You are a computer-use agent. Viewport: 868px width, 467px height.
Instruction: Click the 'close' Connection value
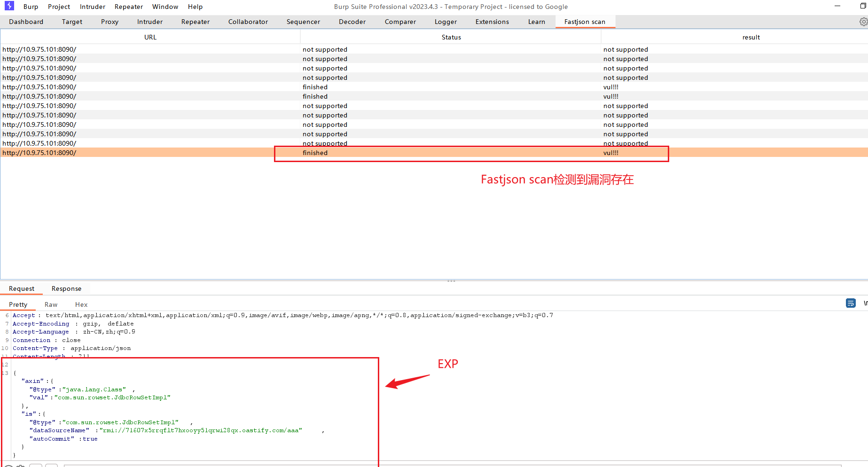(71, 340)
